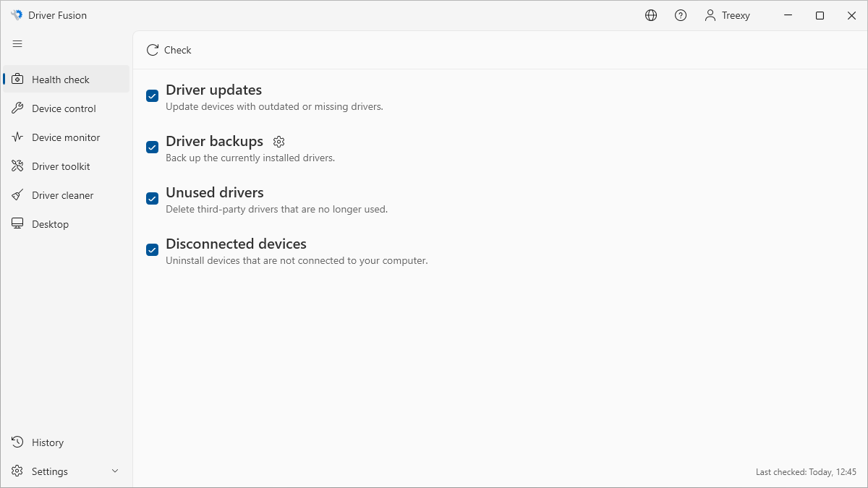
Task: Go to the Driver toolkit section
Action: coord(61,166)
